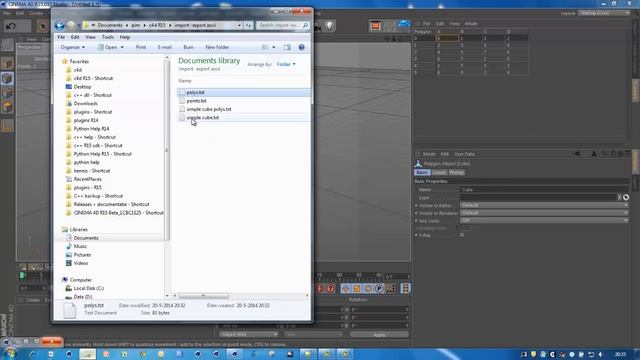Click the Explorer Back arrow button
Image resolution: width=640 pixels, height=360 pixels.
60,25
